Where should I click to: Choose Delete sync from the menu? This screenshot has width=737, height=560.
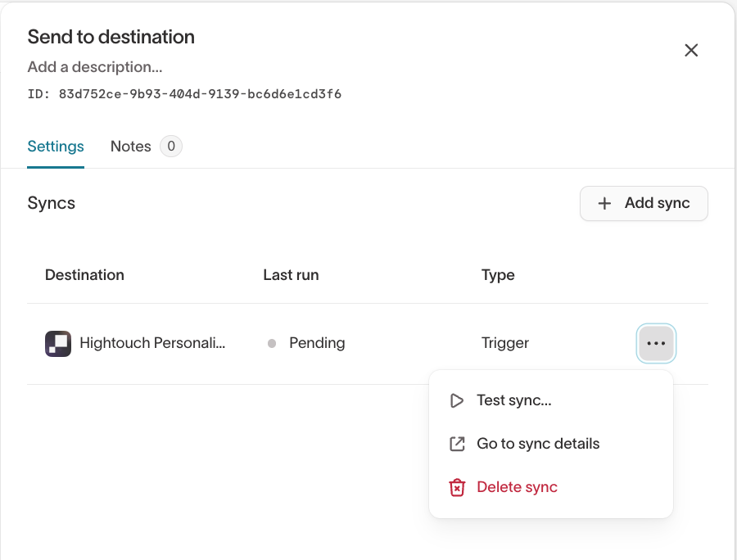(517, 487)
